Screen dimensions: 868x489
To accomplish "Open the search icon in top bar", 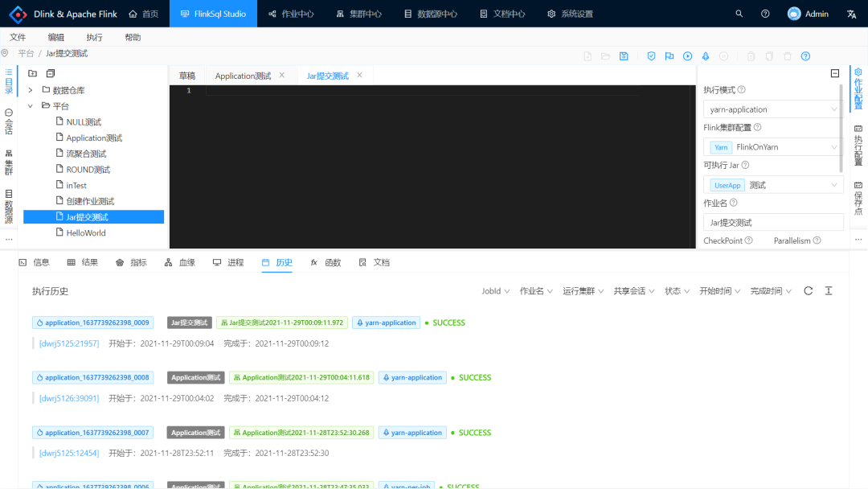I will coord(739,14).
